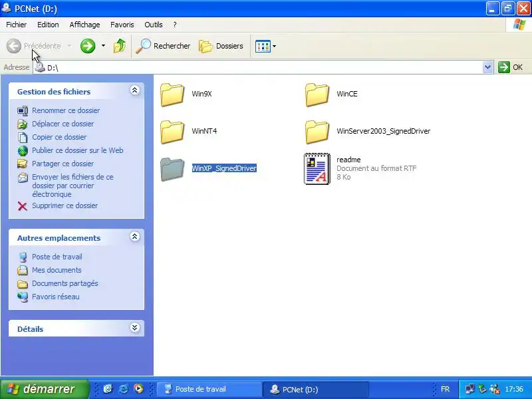Viewport: 532px width, 399px height.
Task: Click Envoyer les fichiers par courrier électronique
Action: tap(72, 186)
